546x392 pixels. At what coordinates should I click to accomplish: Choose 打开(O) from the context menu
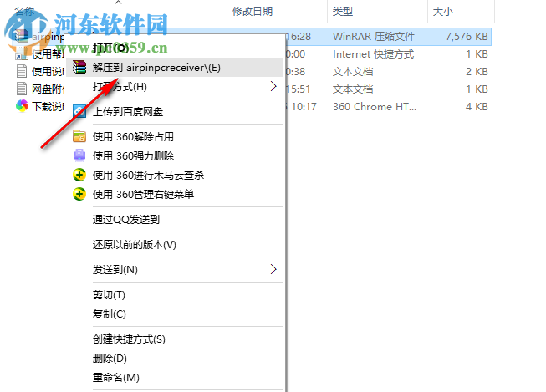175,48
